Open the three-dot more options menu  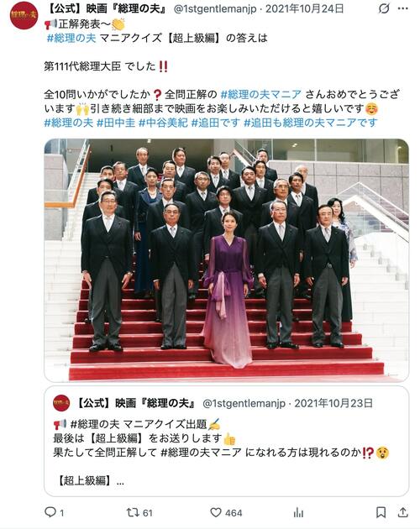403,8
